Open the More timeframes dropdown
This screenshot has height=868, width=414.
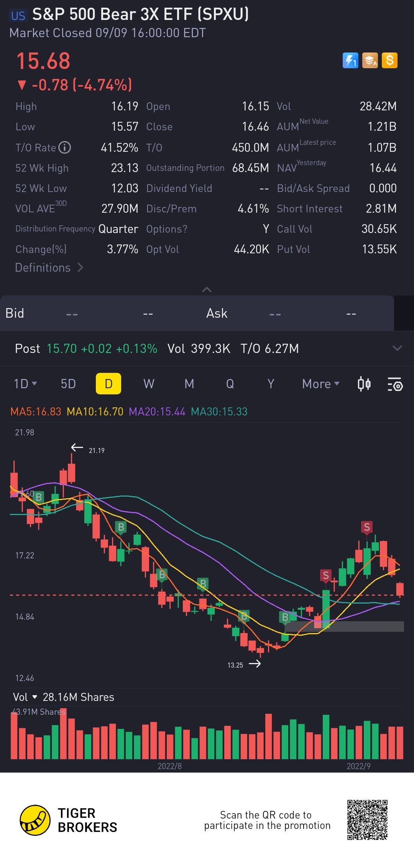[x=320, y=384]
